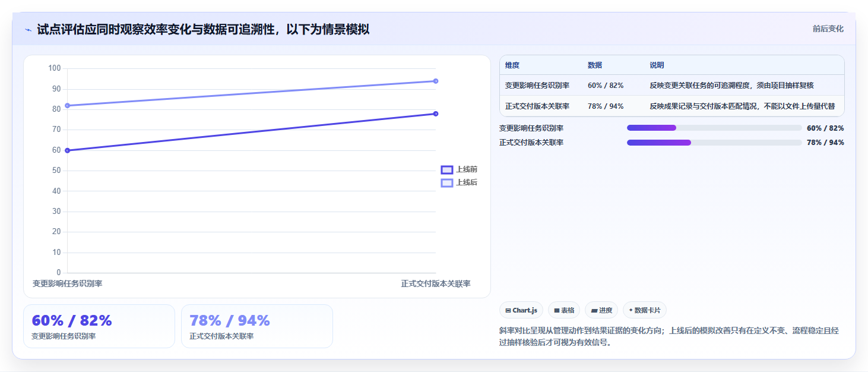868x372 pixels.
Task: Open the 60% / 82% data card
Action: 99,326
